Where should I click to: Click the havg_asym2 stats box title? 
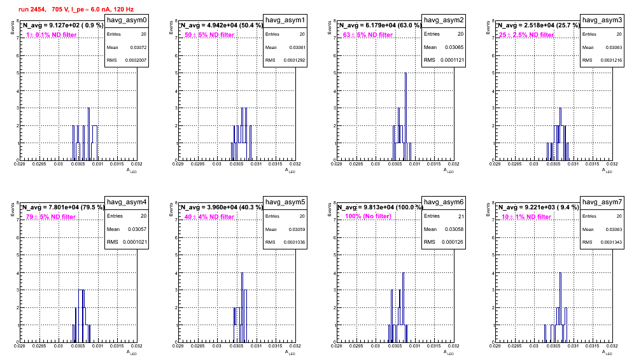[x=444, y=20]
